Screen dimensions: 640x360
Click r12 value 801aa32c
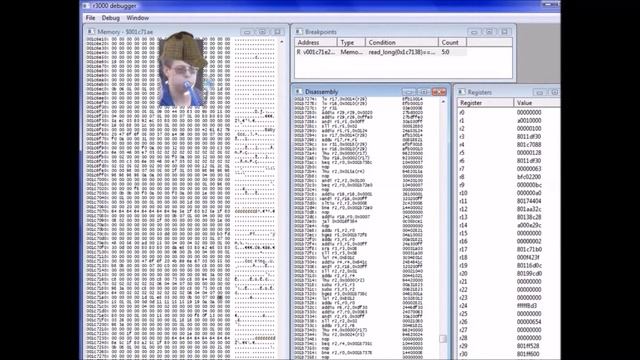tap(529, 209)
